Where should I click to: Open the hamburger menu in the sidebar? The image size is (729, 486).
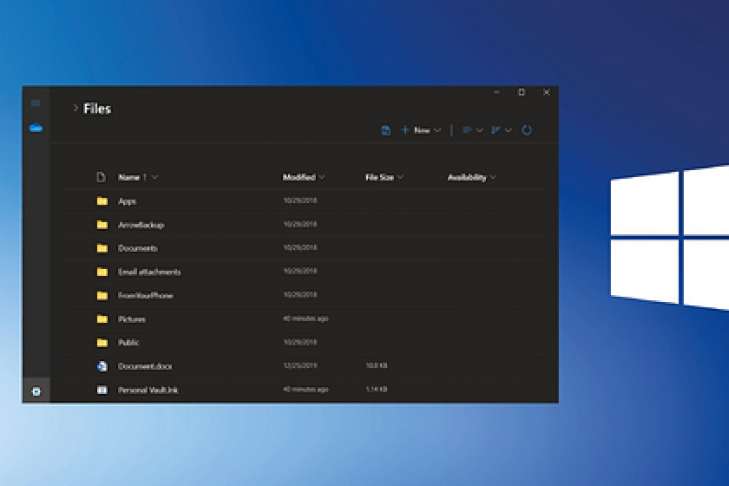36,103
